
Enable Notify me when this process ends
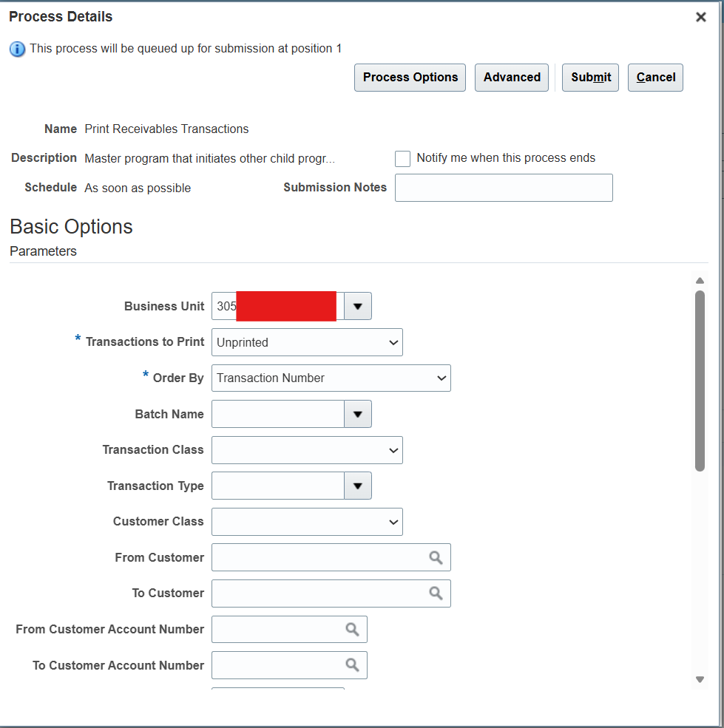(x=402, y=158)
